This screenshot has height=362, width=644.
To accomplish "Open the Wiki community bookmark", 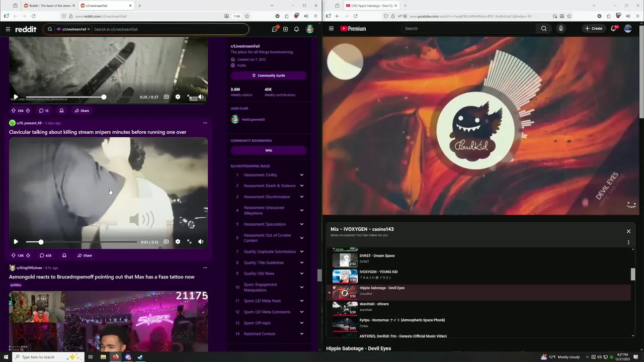I will click(x=269, y=150).
